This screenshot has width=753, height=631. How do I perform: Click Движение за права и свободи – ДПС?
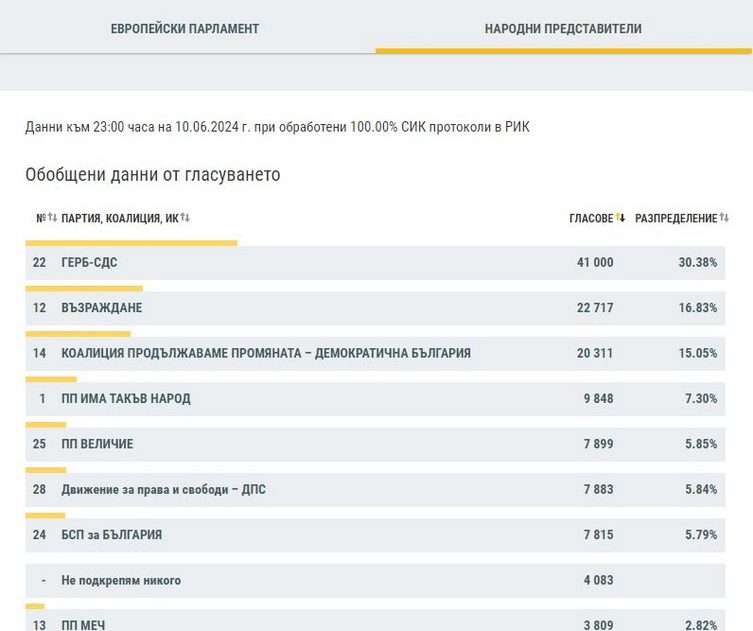(163, 489)
